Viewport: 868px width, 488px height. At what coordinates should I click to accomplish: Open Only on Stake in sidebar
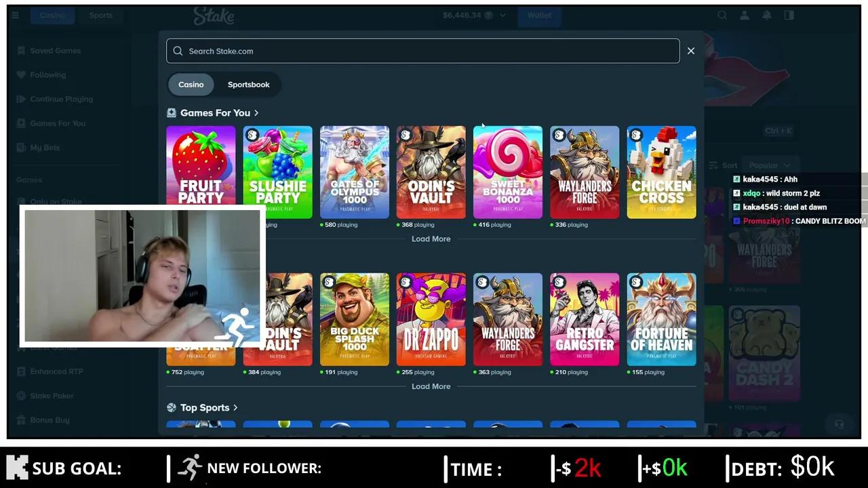[56, 201]
